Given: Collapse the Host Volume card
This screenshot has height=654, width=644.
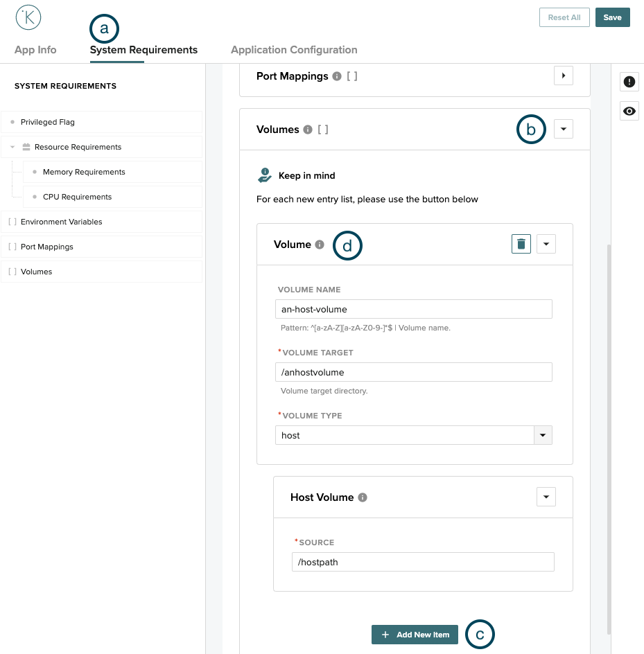Looking at the screenshot, I should pyautogui.click(x=546, y=497).
